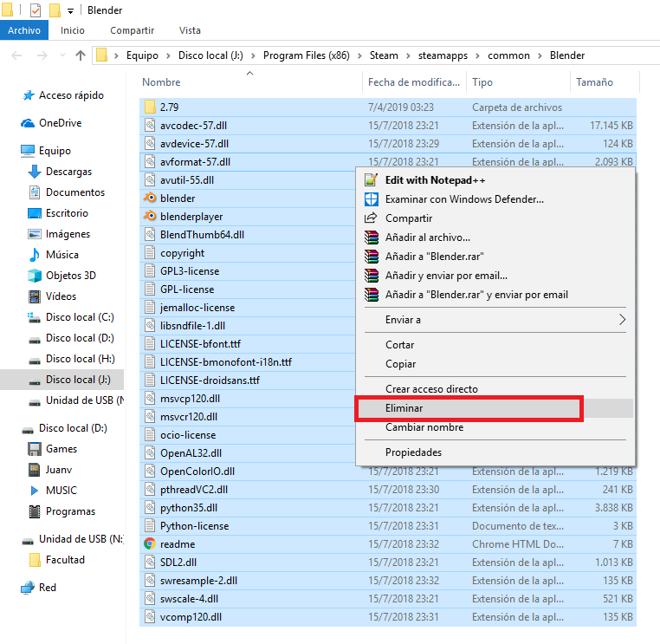Screen dimensions: 660x644
Task: Click the blenderplayer application icon
Action: [150, 216]
